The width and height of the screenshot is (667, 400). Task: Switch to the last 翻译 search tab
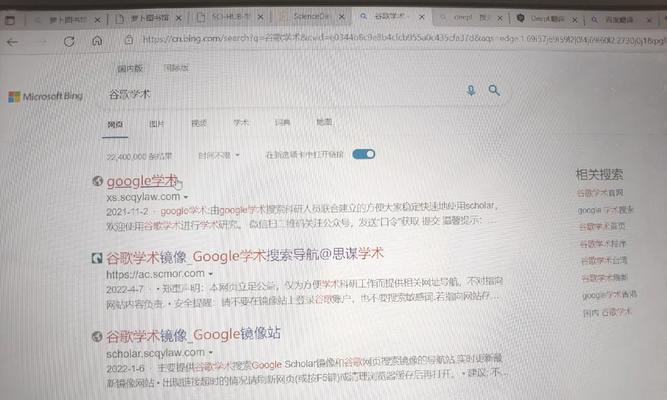pyautogui.click(x=619, y=20)
